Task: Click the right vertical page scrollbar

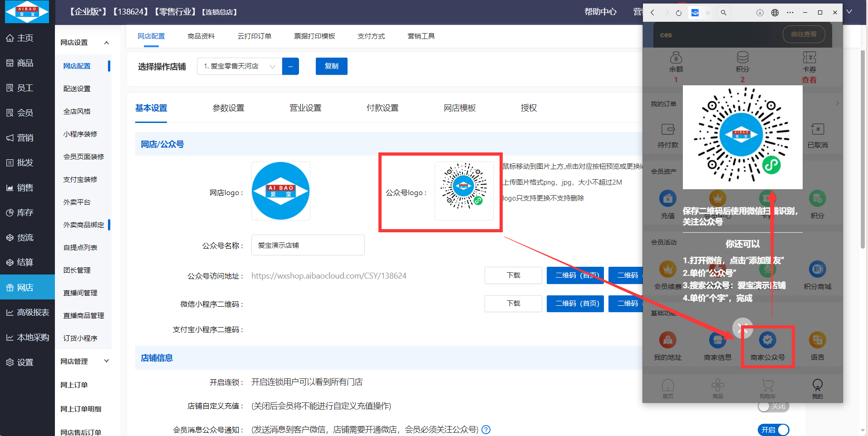Action: pos(863,150)
